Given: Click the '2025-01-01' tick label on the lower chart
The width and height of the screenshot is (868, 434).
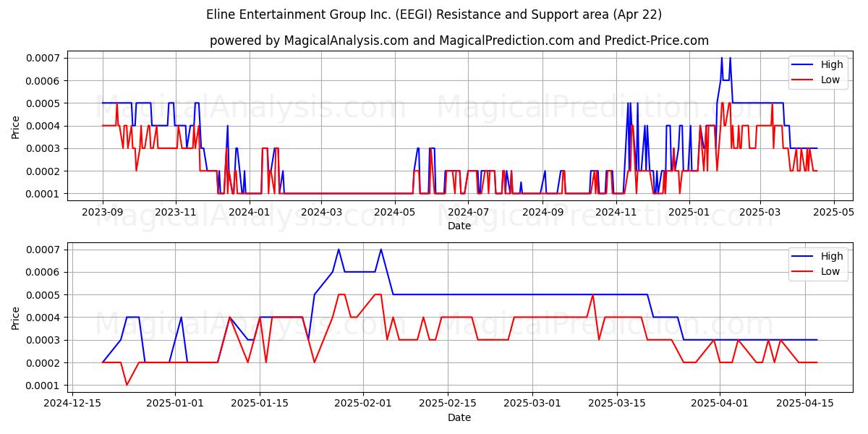Looking at the screenshot, I should click(x=175, y=404).
